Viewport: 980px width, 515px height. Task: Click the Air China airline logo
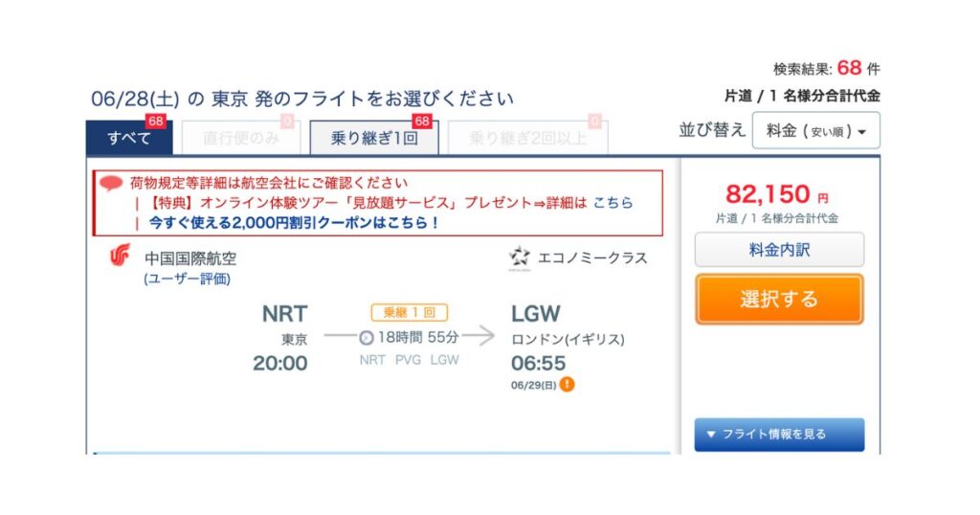120,255
